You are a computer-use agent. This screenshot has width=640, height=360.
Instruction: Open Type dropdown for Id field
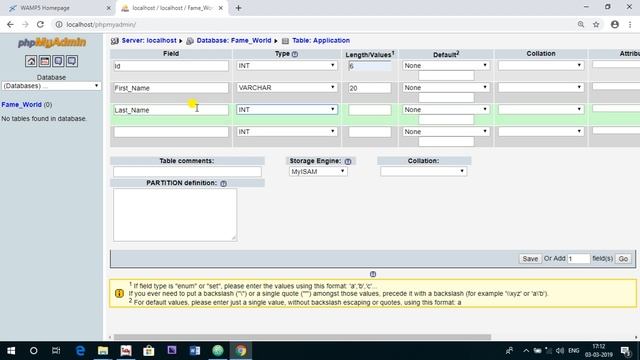coord(287,65)
